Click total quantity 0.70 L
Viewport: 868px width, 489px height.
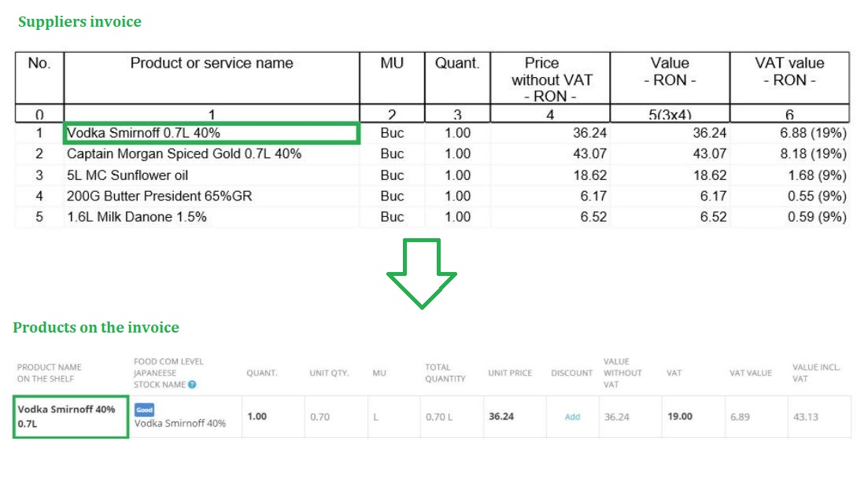pyautogui.click(x=439, y=417)
